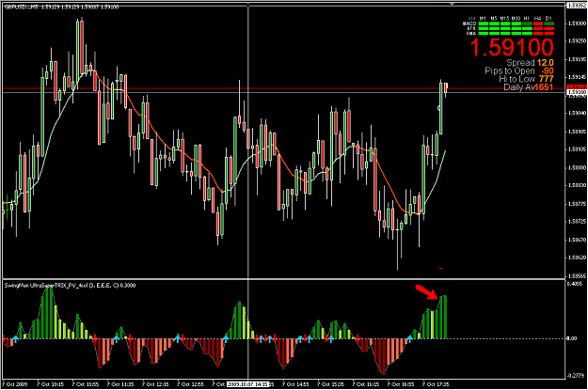Click the large red 1.59100 price display
Viewport: 588px width, 390px height.
pyautogui.click(x=512, y=48)
